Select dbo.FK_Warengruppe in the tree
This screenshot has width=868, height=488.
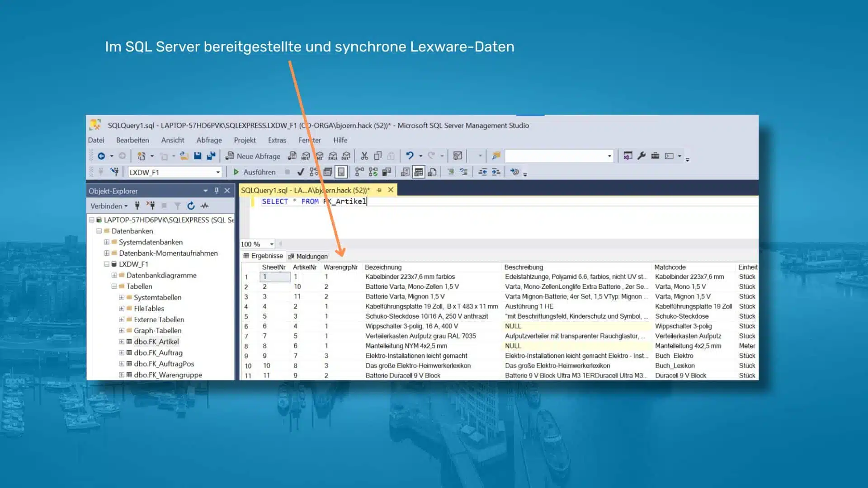pyautogui.click(x=168, y=375)
